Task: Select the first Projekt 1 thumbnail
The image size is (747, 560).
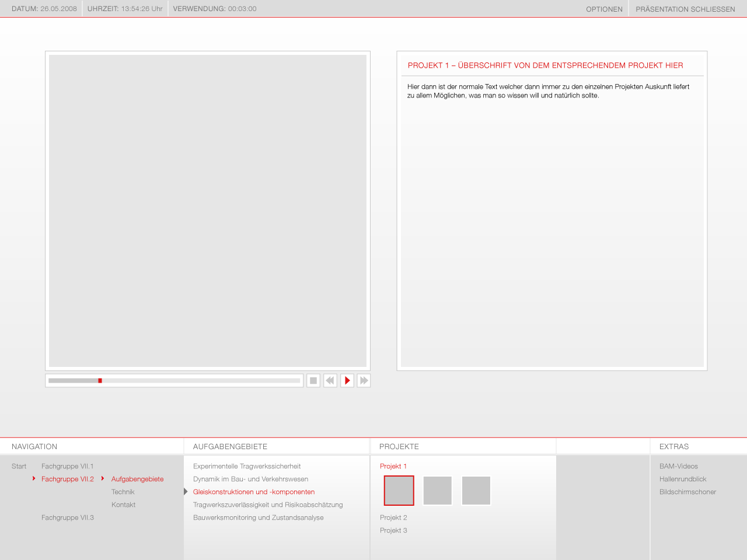Action: pos(399,491)
